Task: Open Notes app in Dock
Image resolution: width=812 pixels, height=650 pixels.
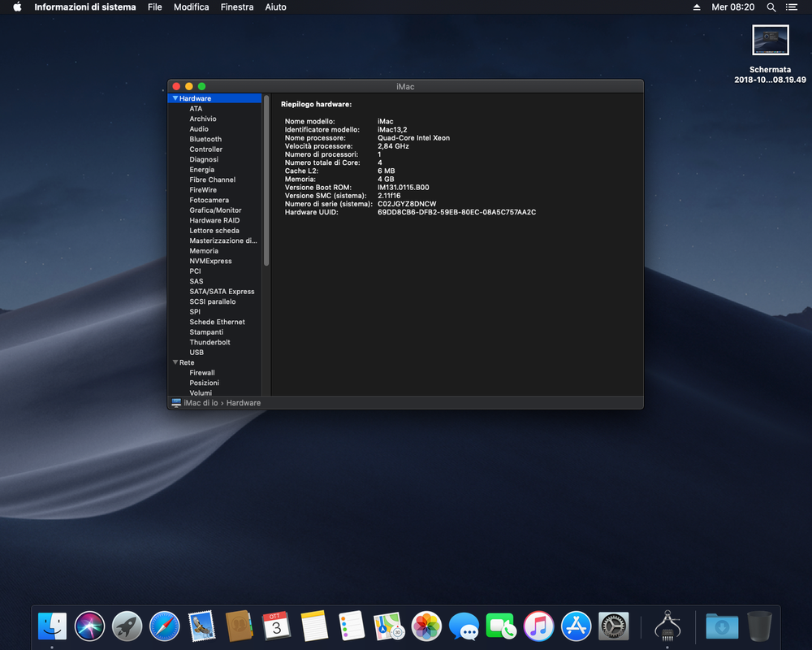Action: pos(313,626)
